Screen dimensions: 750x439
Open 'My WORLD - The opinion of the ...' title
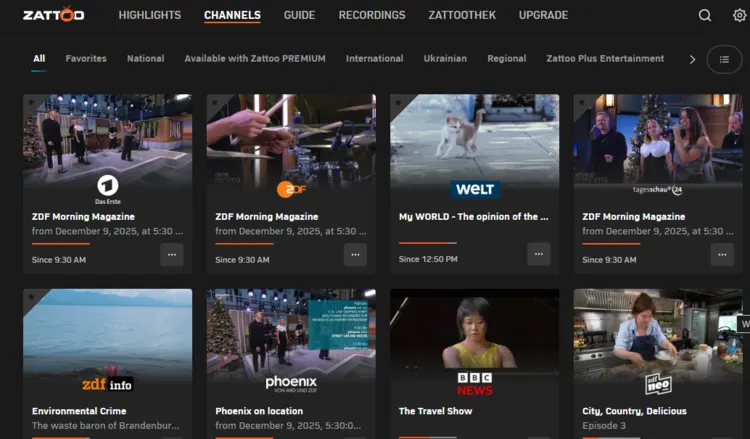474,217
